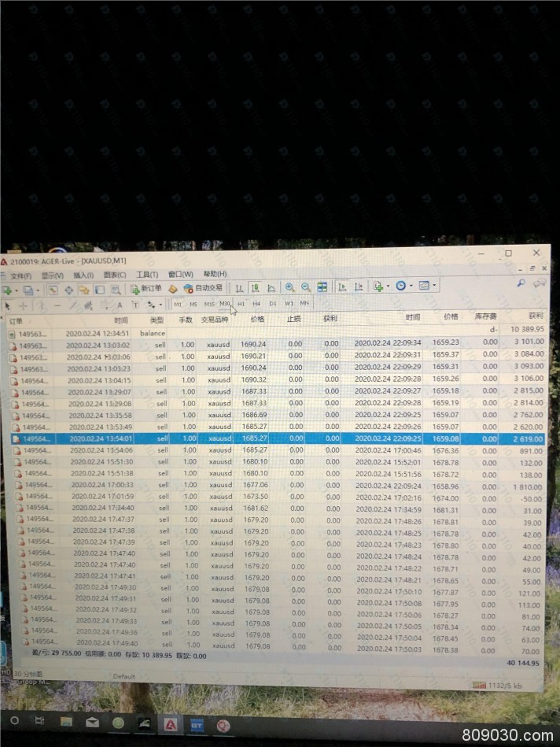Switch to M5 timeframe
The width and height of the screenshot is (560, 747).
[x=193, y=304]
